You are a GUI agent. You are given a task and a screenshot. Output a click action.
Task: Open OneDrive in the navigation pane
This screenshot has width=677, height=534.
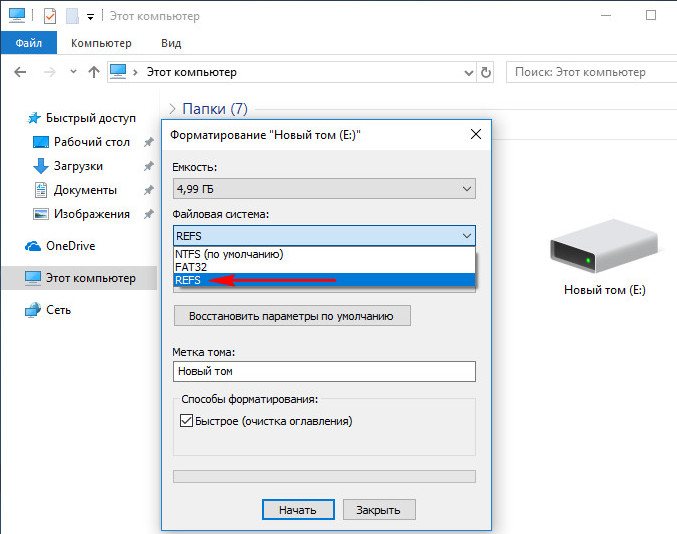click(70, 246)
